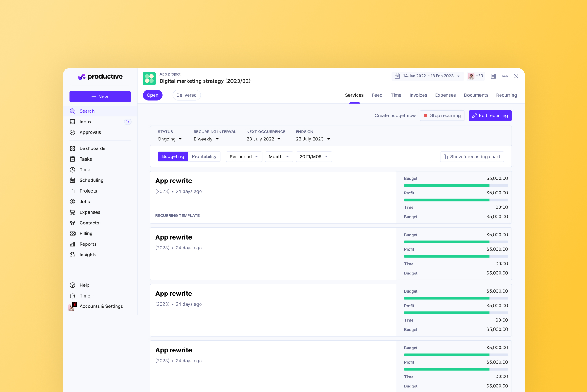
Task: Switch to Profitability view
Action: coord(204,156)
